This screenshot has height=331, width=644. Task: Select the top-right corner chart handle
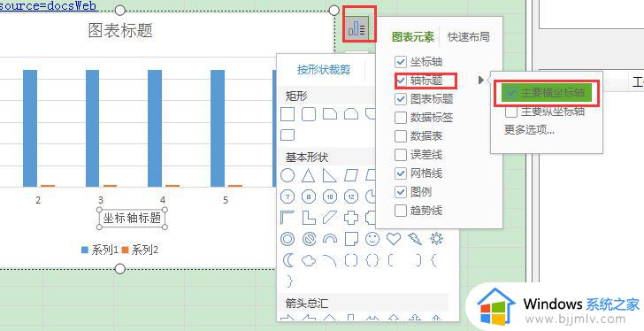click(x=334, y=11)
